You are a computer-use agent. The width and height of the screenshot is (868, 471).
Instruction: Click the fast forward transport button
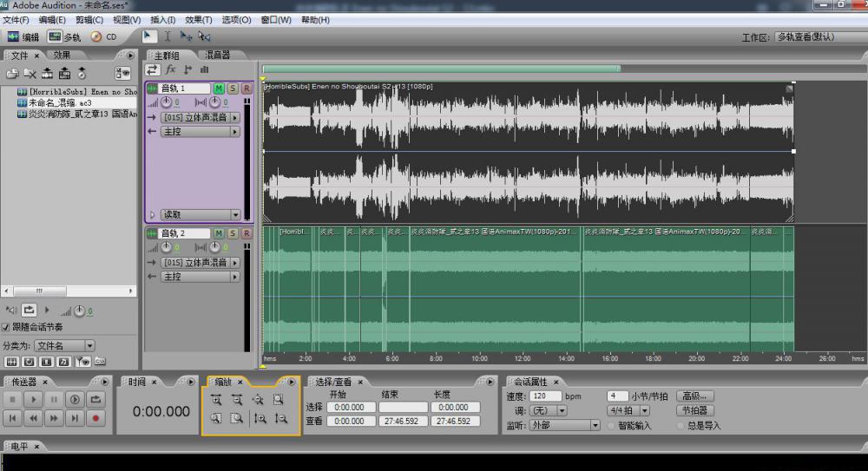coord(54,418)
